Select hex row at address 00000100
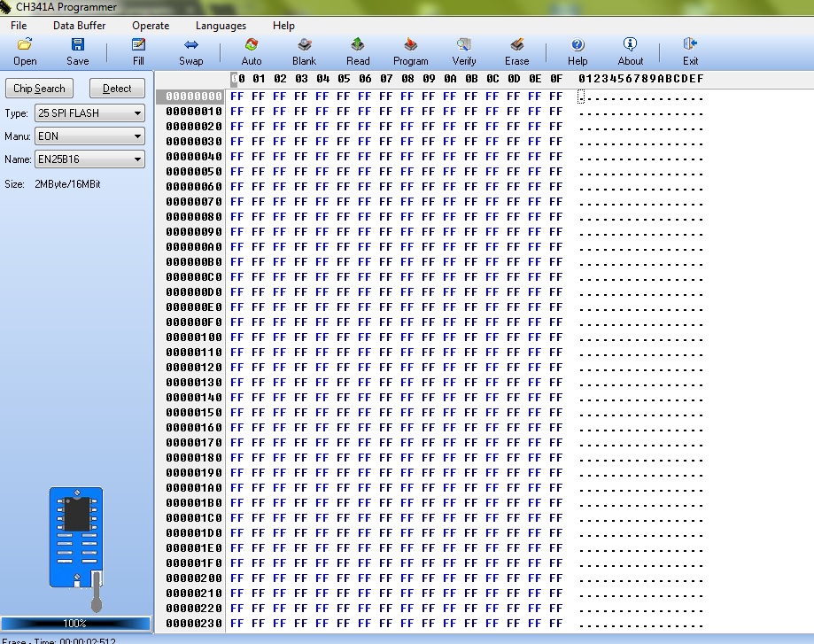 tap(194, 338)
